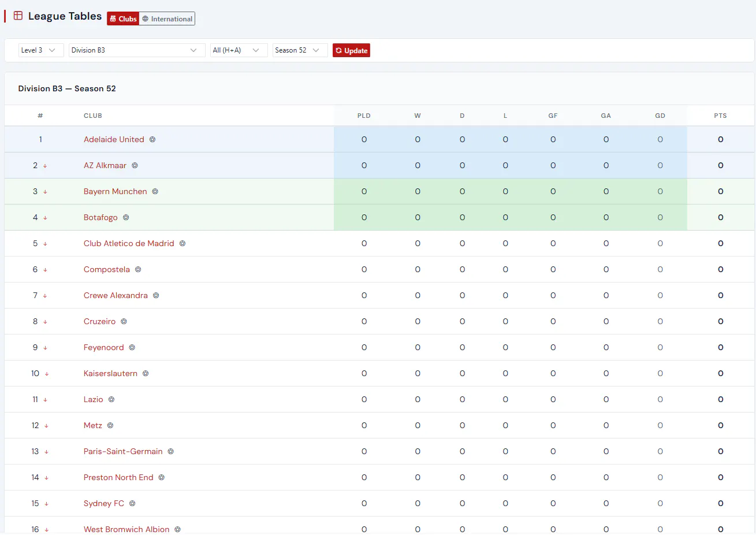Click the icon beside Botafogo
This screenshot has height=535, width=756.
[x=126, y=217]
